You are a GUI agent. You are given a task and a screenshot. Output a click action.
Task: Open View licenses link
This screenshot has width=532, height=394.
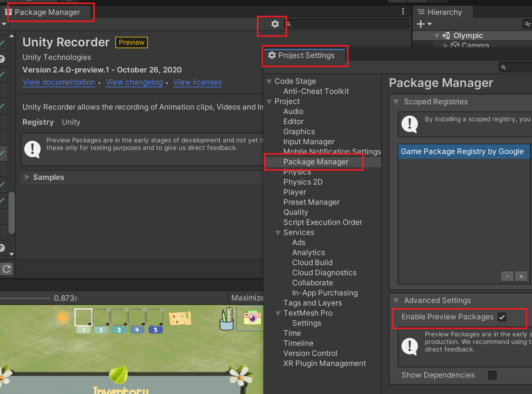pos(197,82)
